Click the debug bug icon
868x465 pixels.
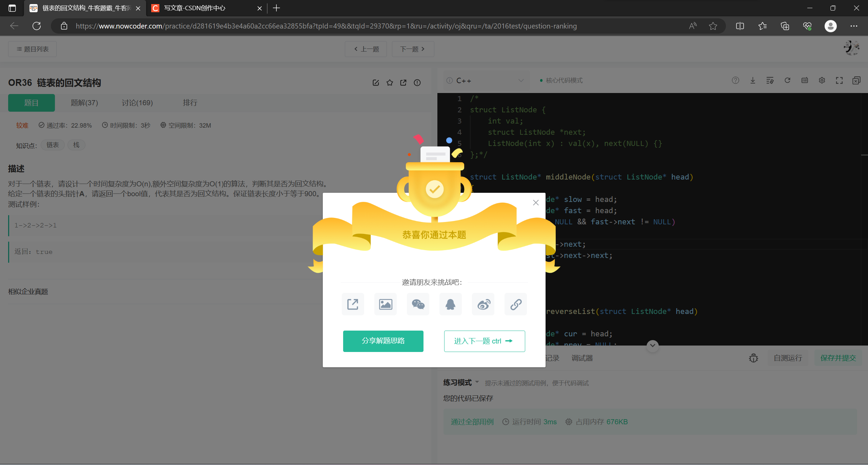[x=753, y=358]
